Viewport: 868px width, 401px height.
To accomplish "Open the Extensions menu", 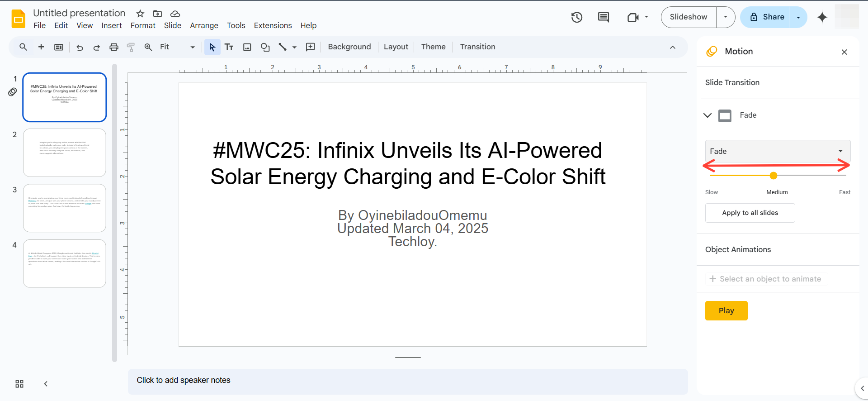I will [273, 25].
